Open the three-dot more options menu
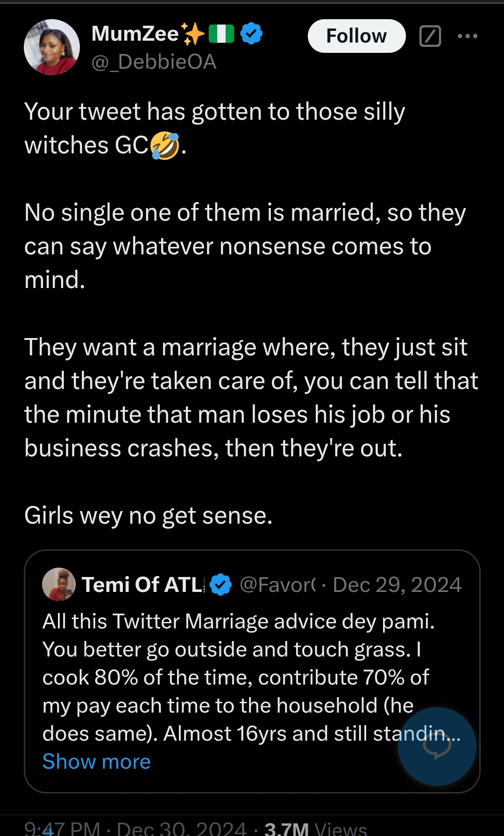The image size is (504, 836). tap(467, 36)
